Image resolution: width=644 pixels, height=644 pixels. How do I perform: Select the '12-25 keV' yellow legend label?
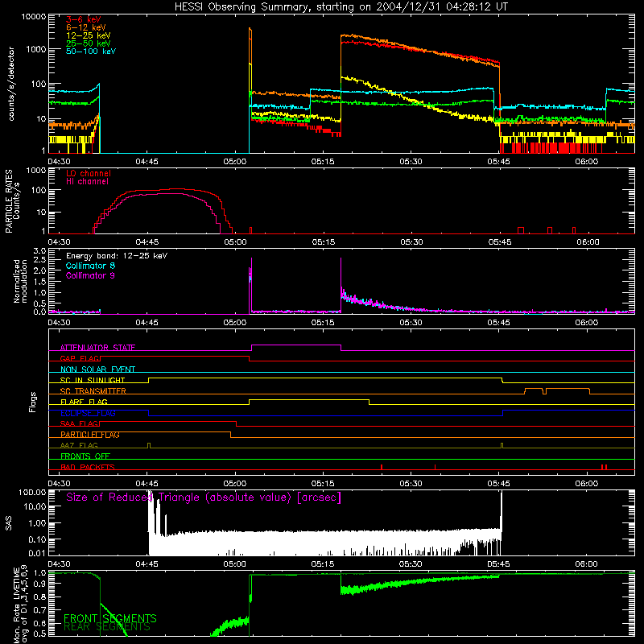point(89,35)
